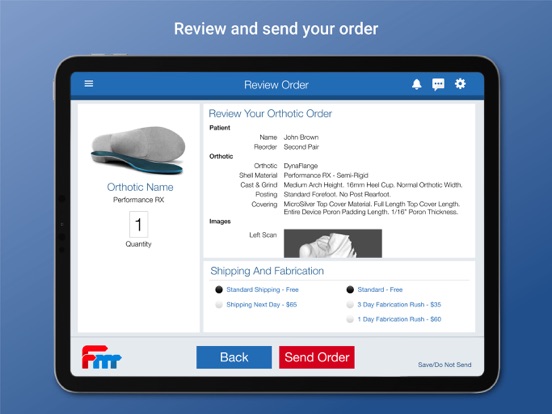Image resolution: width=552 pixels, height=414 pixels.
Task: Click shell material Performance RX - Semi-Rigid
Action: [326, 175]
